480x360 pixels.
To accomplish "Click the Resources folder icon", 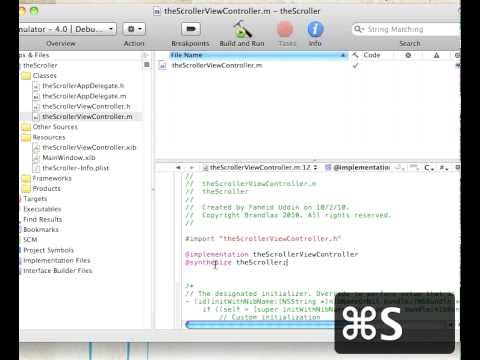I will tap(26, 137).
